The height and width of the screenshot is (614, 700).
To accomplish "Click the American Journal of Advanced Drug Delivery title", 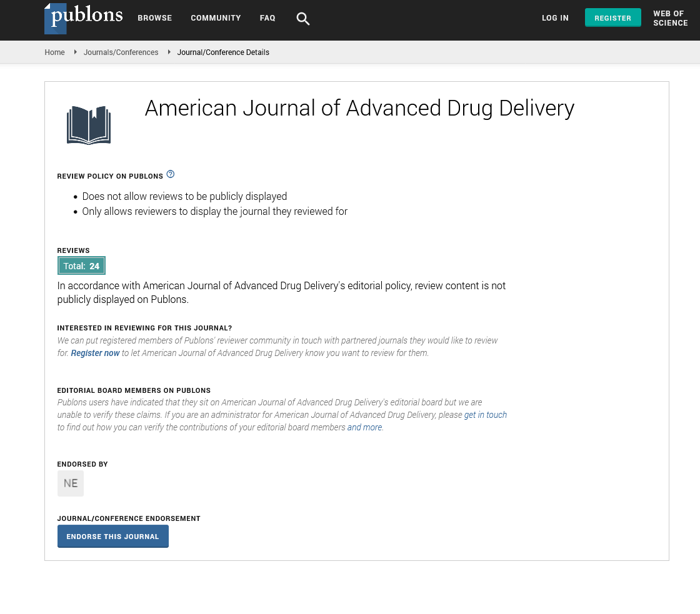I will pos(359,109).
